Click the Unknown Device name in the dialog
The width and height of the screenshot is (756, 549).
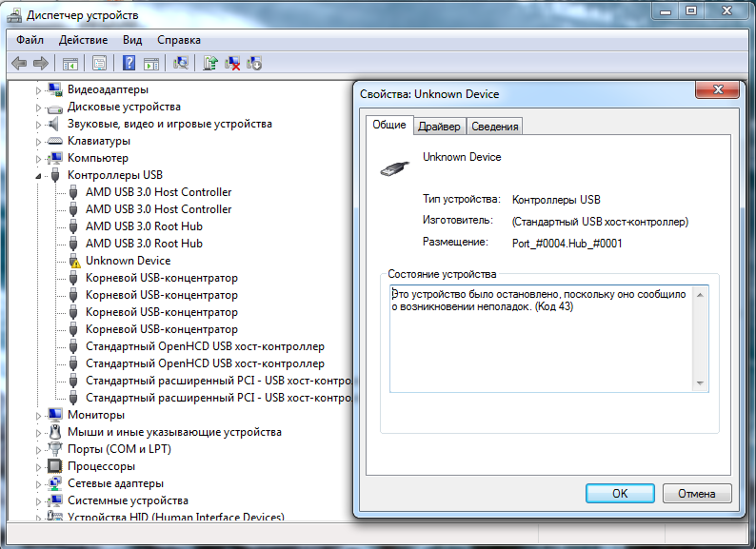[x=462, y=157]
